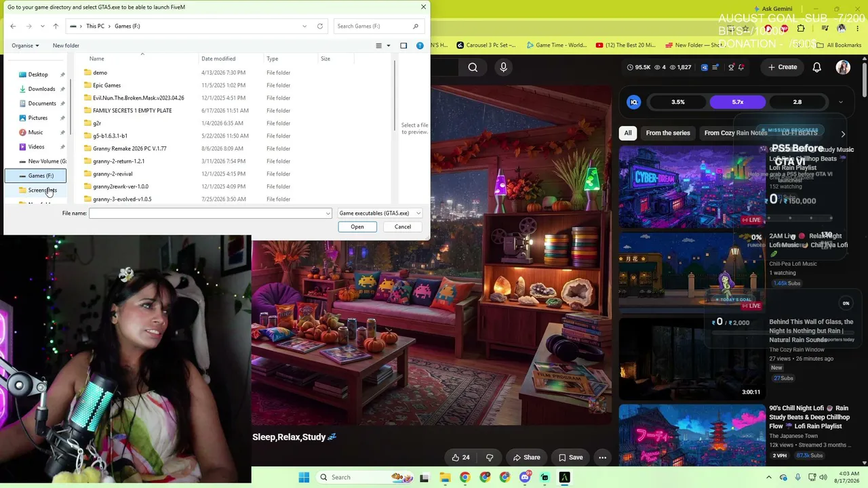Select the granny-2-revival folder
The height and width of the screenshot is (488, 868).
[x=113, y=174]
